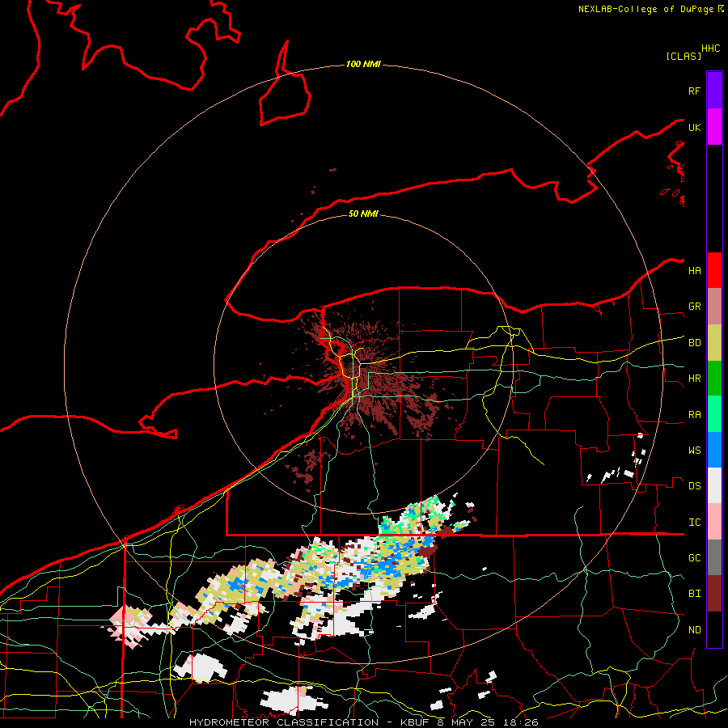Pick the RA light green swatch

pyautogui.click(x=714, y=414)
